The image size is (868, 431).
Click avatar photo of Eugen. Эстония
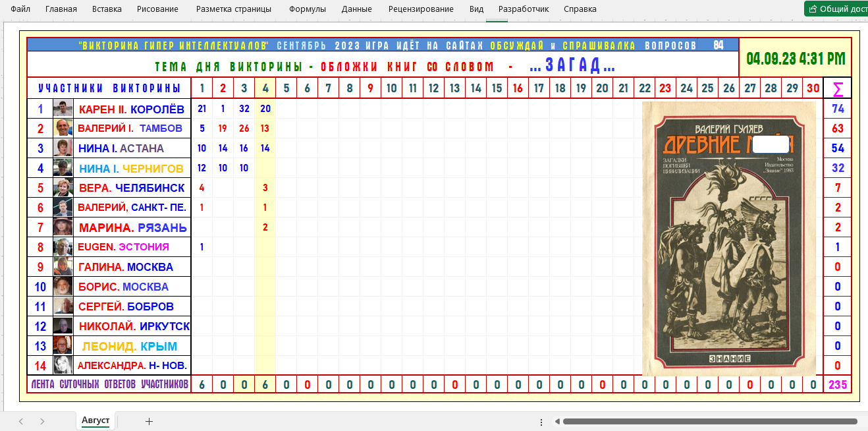click(63, 247)
